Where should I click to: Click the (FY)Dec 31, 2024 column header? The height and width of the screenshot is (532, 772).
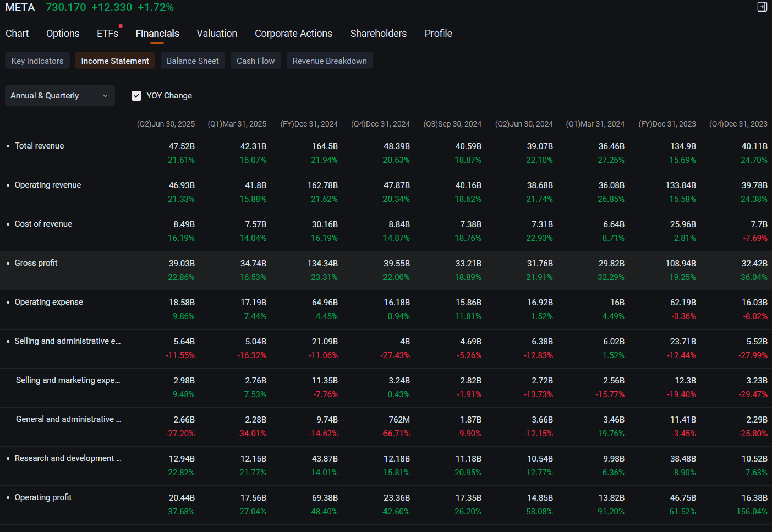[x=309, y=124]
